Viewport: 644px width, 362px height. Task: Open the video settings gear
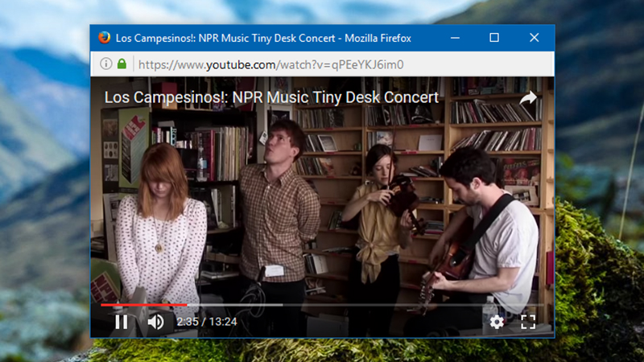coord(497,323)
